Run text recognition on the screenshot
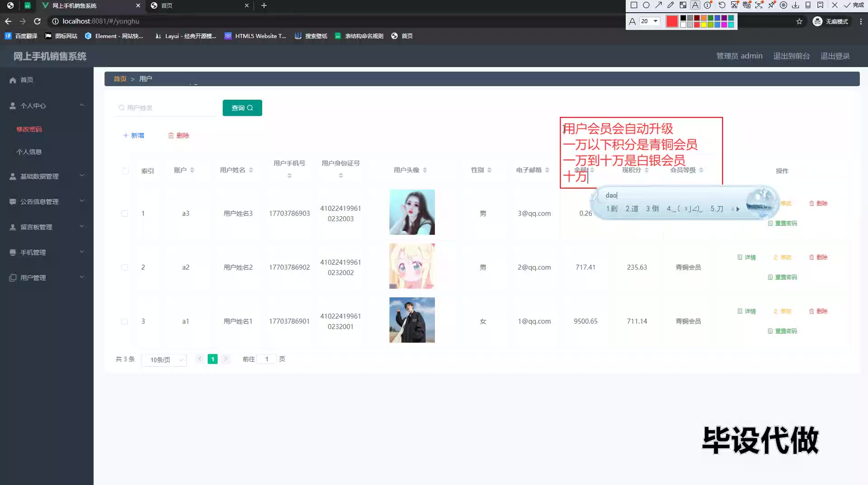Image resolution: width=868 pixels, height=485 pixels. (759, 5)
